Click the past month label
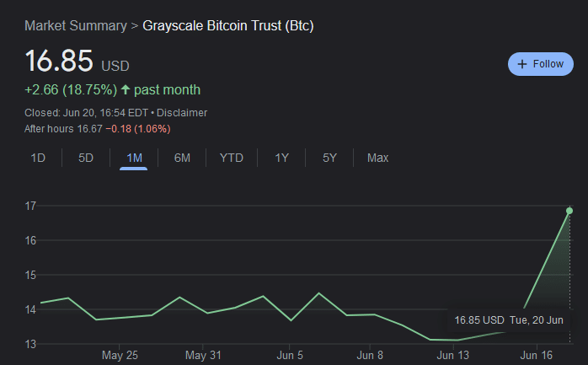 168,90
